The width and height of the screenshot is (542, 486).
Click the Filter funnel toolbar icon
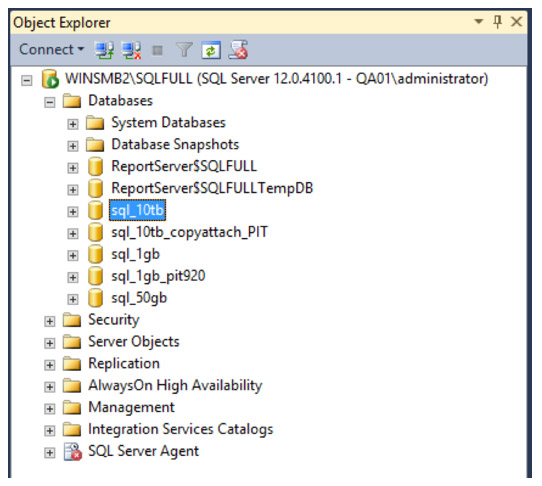[x=184, y=50]
